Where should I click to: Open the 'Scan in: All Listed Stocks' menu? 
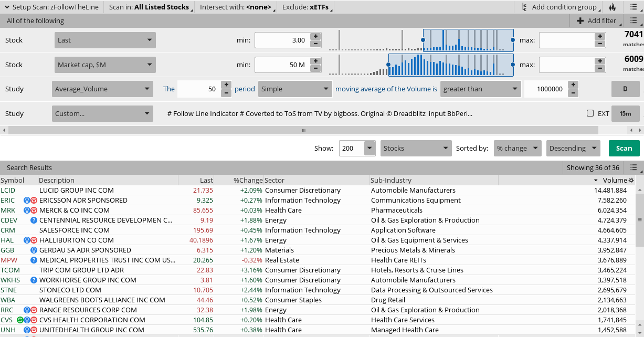click(x=149, y=7)
